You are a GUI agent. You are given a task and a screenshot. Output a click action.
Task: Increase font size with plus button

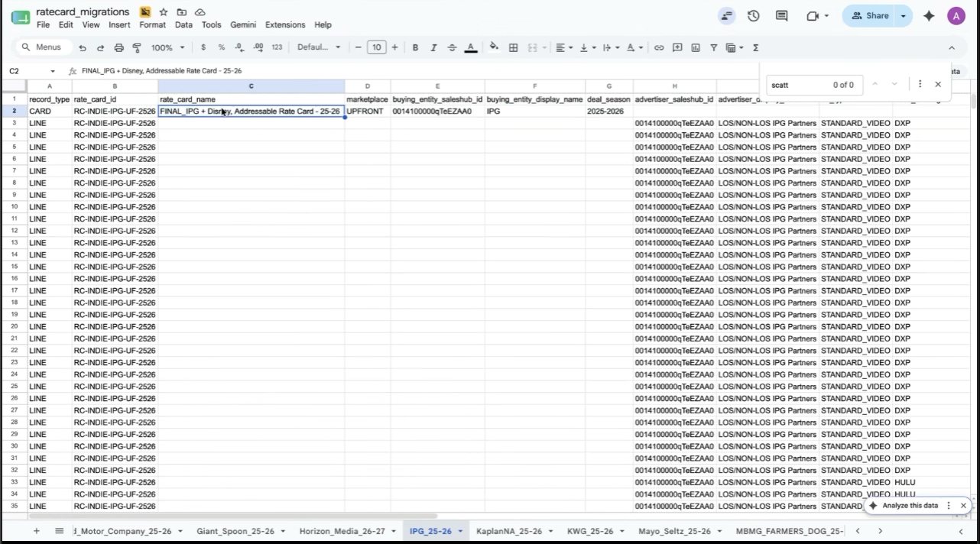tap(394, 47)
